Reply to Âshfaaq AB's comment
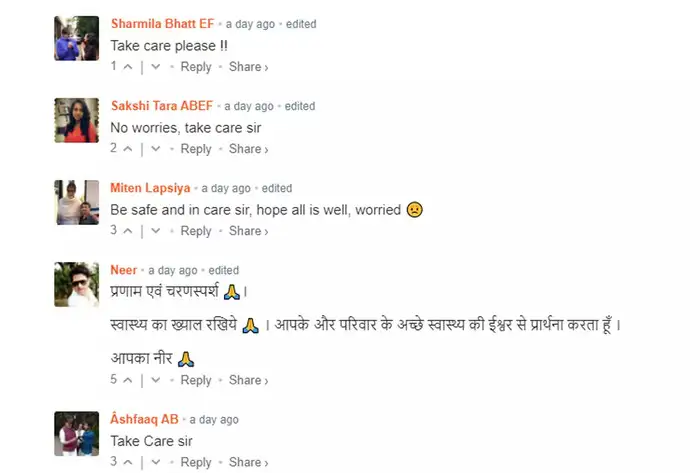The width and height of the screenshot is (700, 473). click(x=196, y=462)
